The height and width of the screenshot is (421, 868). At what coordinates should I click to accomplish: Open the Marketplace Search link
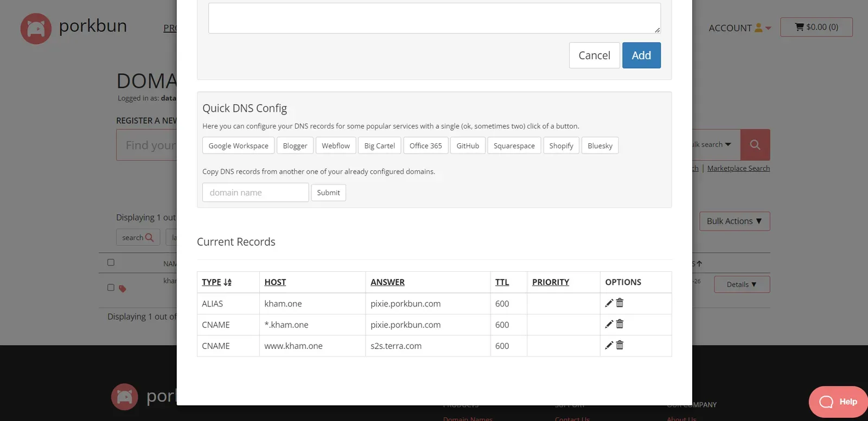coord(738,168)
